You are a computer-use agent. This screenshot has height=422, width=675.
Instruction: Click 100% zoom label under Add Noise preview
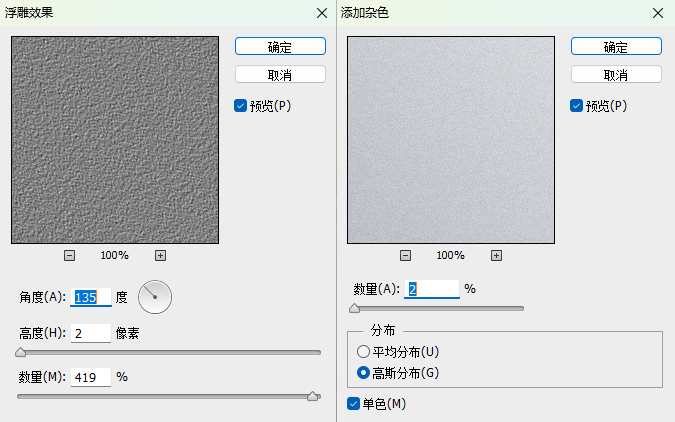[x=450, y=255]
